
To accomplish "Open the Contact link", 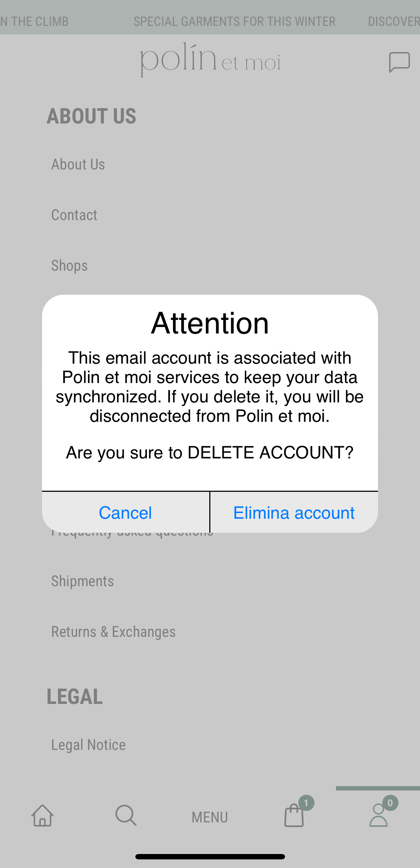I will (x=74, y=215).
